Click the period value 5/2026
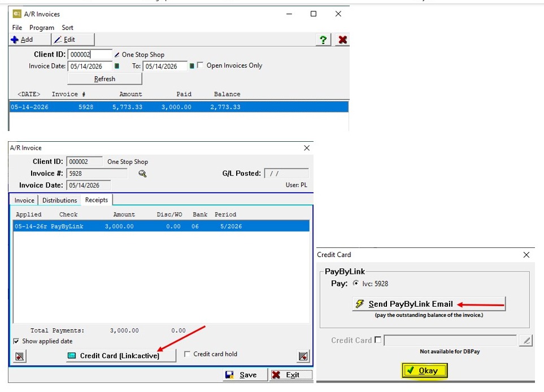Image resolution: width=544 pixels, height=392 pixels. (x=231, y=226)
